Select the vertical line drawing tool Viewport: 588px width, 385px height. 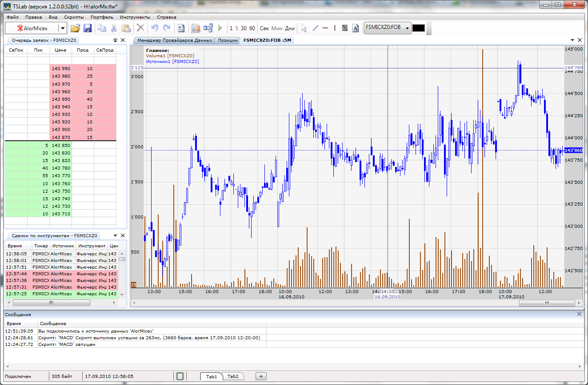pyautogui.click(x=335, y=28)
